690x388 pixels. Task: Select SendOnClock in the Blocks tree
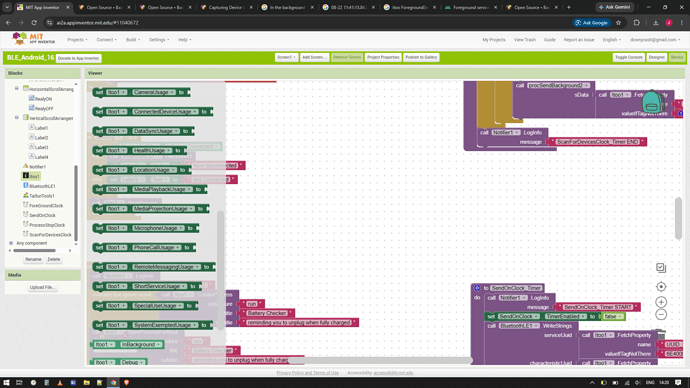(x=42, y=215)
